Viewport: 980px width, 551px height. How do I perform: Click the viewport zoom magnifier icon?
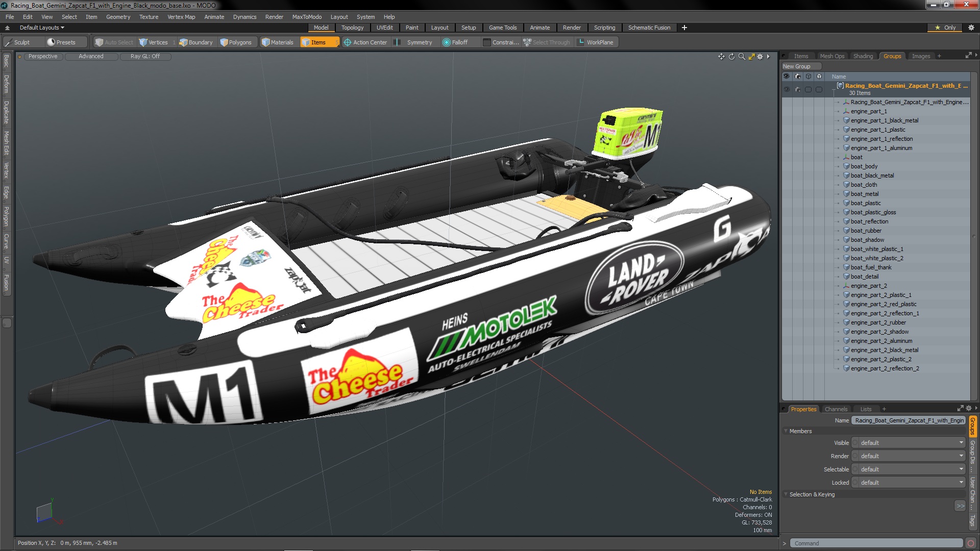coord(742,57)
